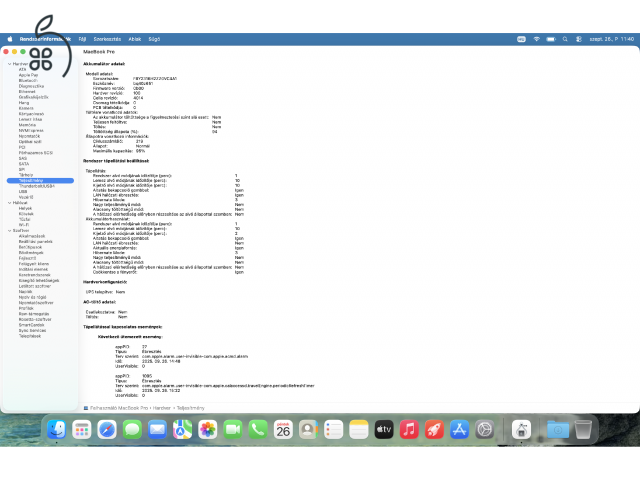Screen dimensions: 640x480
Task: Open the Fájl menu
Action: (x=82, y=39)
